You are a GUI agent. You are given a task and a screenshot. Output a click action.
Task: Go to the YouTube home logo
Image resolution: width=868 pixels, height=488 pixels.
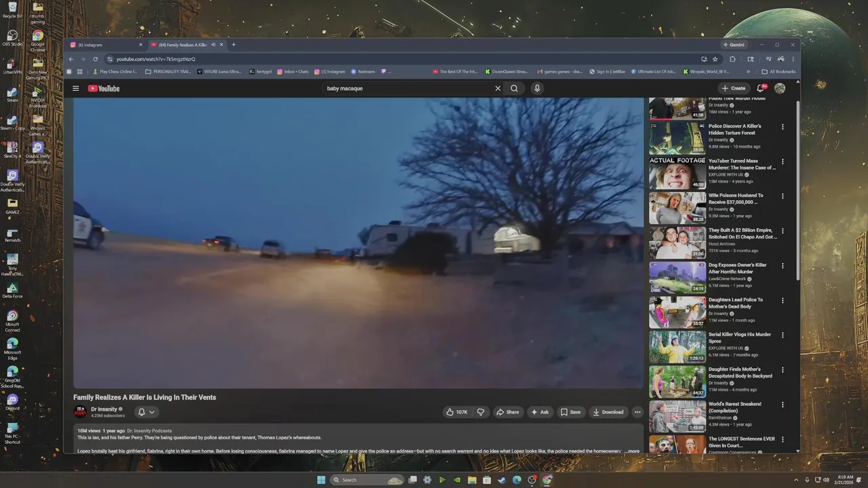104,88
